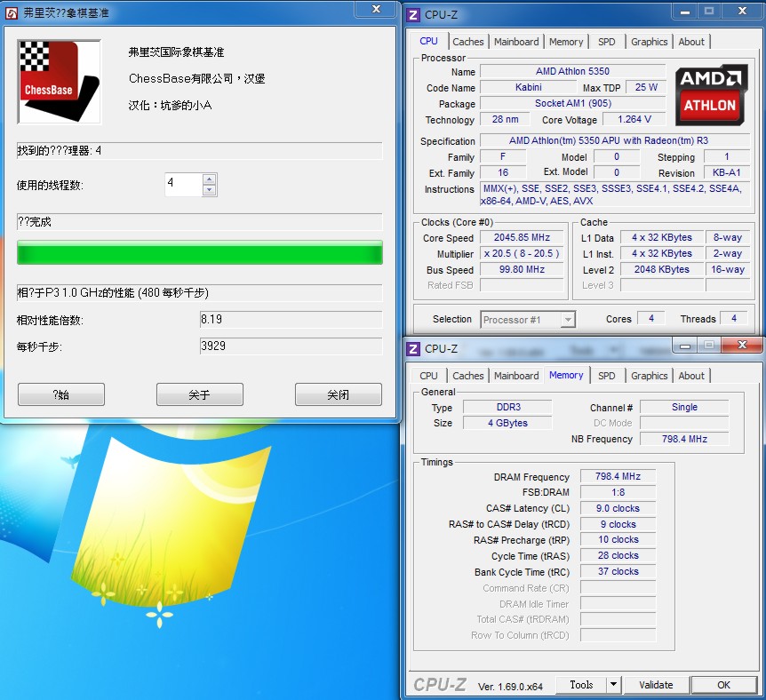Switch to Caches tab in top CPU-Z

click(468, 42)
